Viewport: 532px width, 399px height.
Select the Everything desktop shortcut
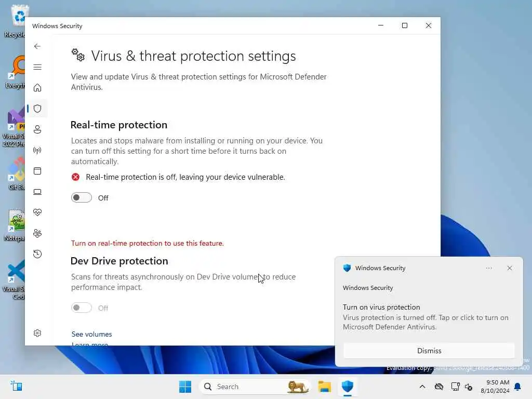[15, 72]
